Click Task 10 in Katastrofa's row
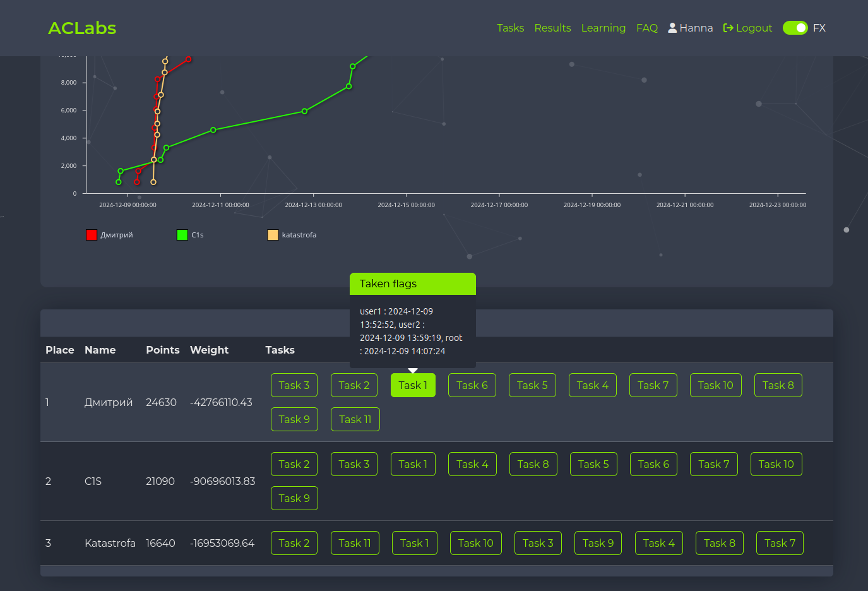Screen dimensions: 868x591 tap(475, 543)
